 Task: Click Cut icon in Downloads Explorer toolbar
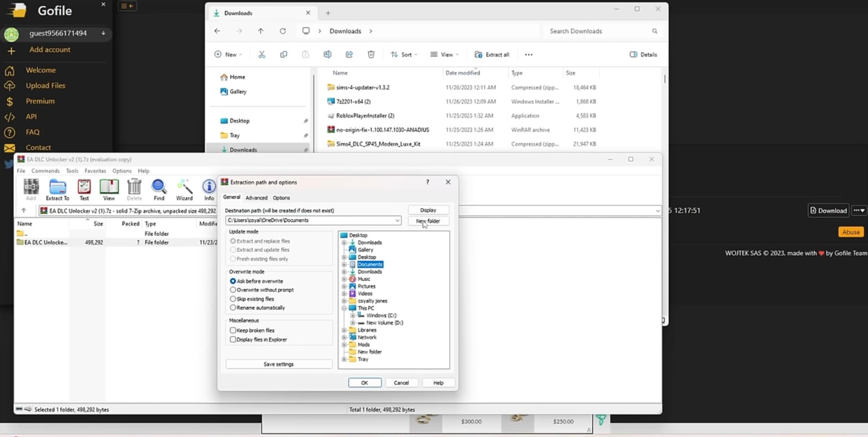point(262,54)
